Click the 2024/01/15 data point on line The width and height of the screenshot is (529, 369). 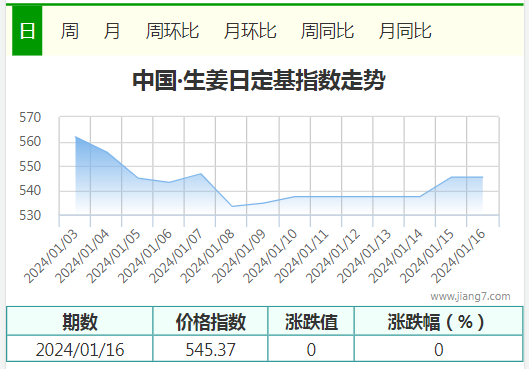451,177
